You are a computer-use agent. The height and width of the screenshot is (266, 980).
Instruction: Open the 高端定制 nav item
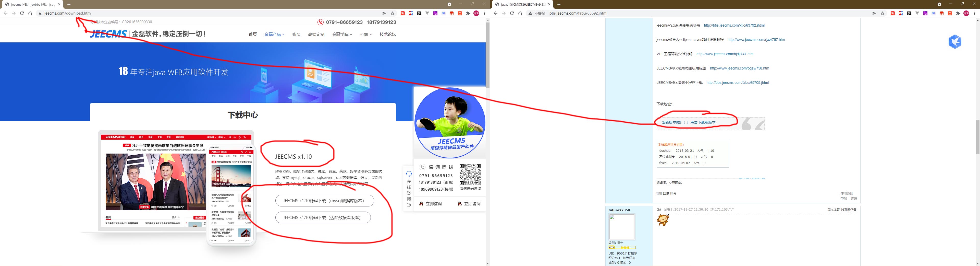316,34
